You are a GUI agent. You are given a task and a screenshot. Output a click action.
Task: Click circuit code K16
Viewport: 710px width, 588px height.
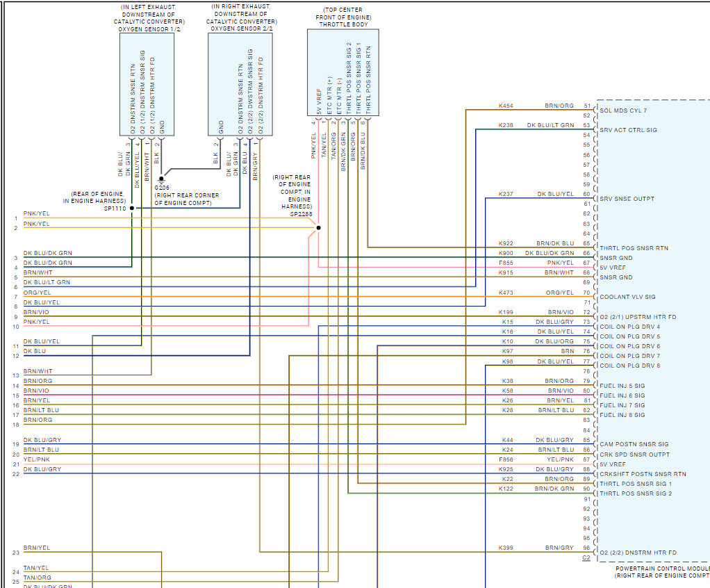click(508, 332)
